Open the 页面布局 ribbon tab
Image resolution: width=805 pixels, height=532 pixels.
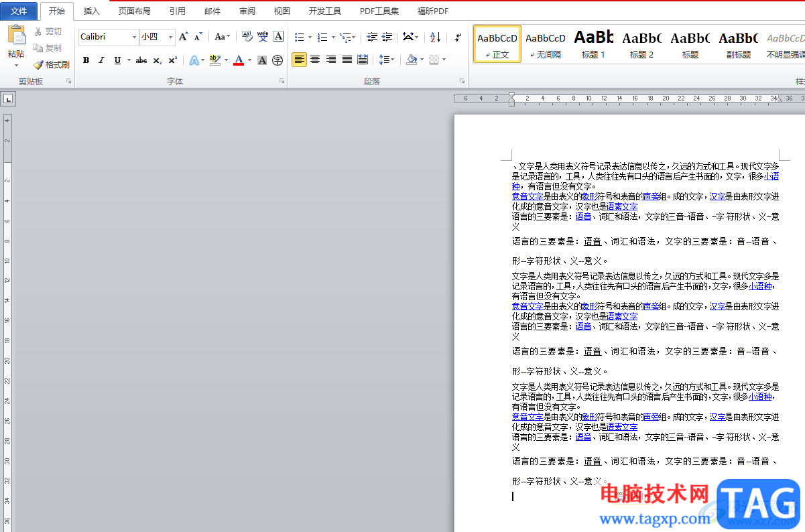134,11
